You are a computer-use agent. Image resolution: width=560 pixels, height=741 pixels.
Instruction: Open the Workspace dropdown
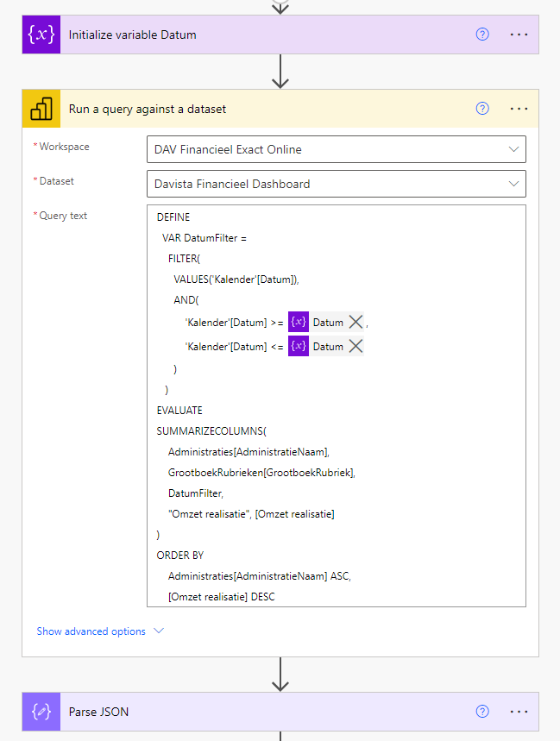pos(515,148)
